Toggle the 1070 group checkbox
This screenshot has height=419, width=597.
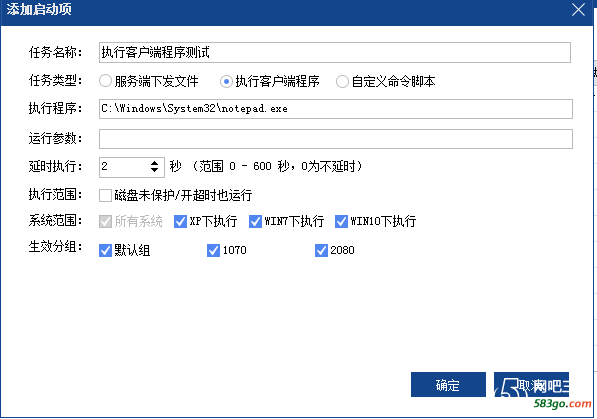coord(213,250)
